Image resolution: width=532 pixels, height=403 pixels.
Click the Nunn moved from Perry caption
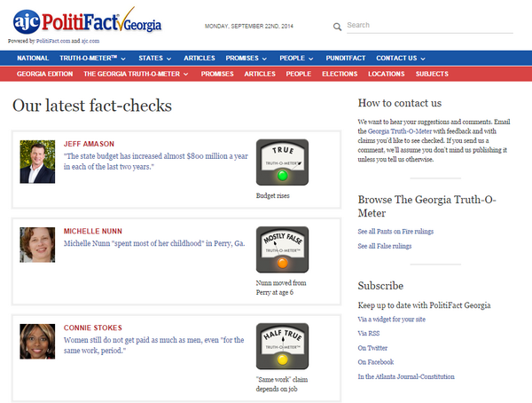[281, 288]
